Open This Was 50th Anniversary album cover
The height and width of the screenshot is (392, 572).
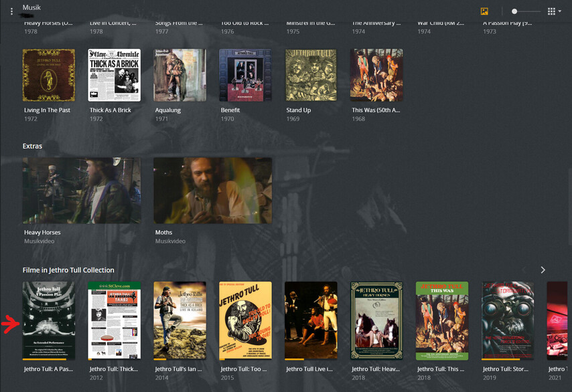click(x=376, y=75)
